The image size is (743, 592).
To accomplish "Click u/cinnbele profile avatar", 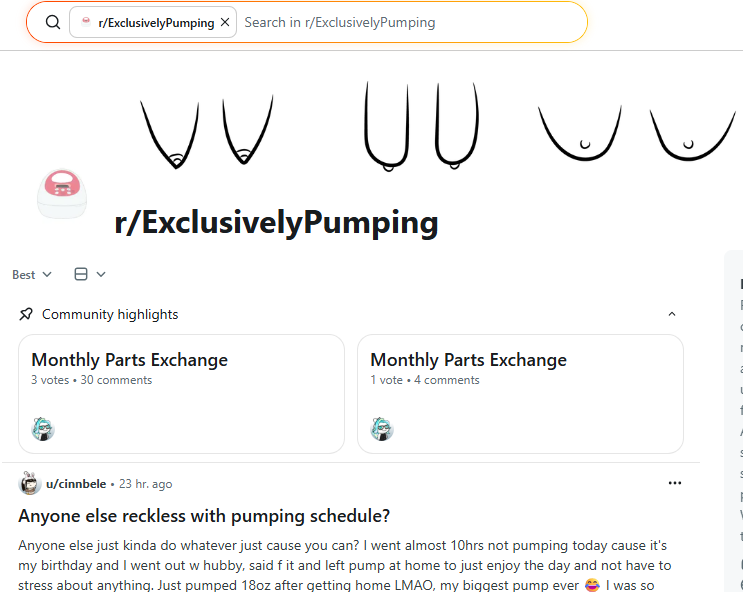I will pyautogui.click(x=29, y=483).
